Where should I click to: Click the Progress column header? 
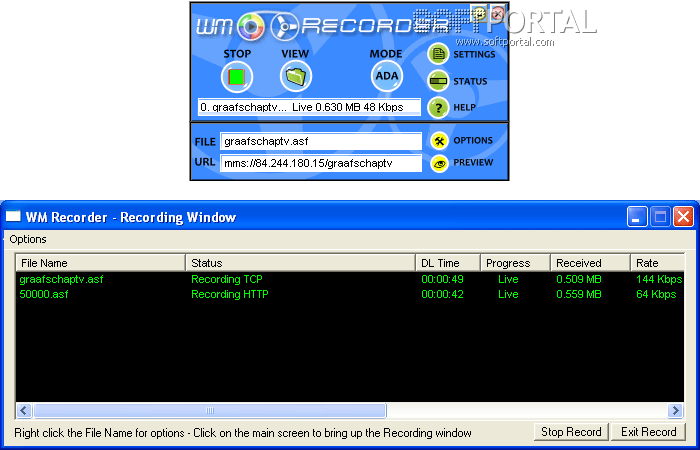tap(516, 263)
